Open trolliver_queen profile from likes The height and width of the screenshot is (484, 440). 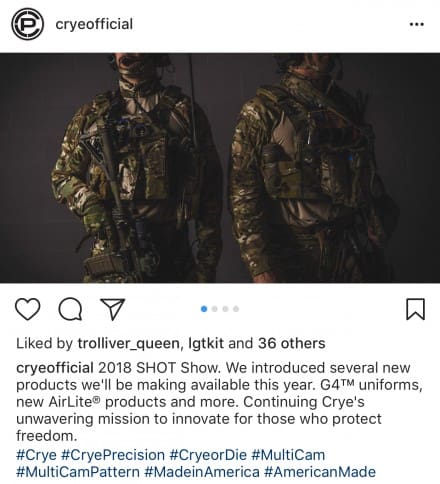(130, 344)
